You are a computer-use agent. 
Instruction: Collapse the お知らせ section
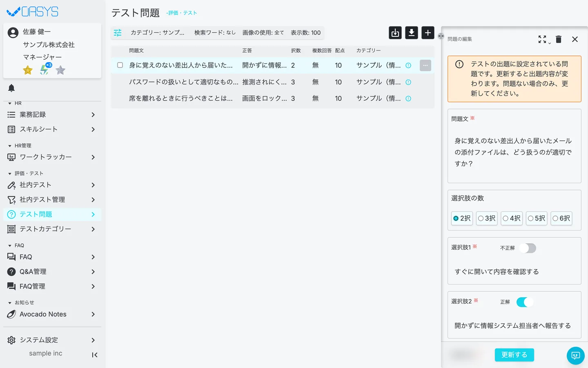pyautogui.click(x=21, y=303)
